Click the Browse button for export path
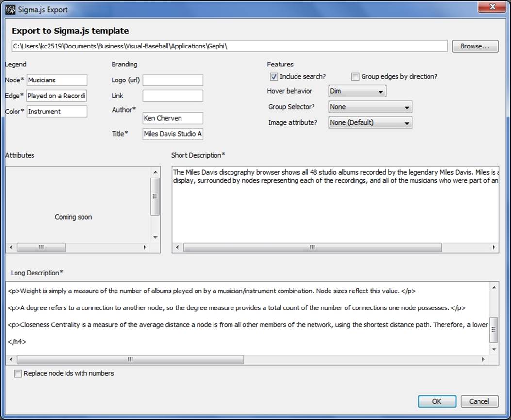 (x=475, y=46)
